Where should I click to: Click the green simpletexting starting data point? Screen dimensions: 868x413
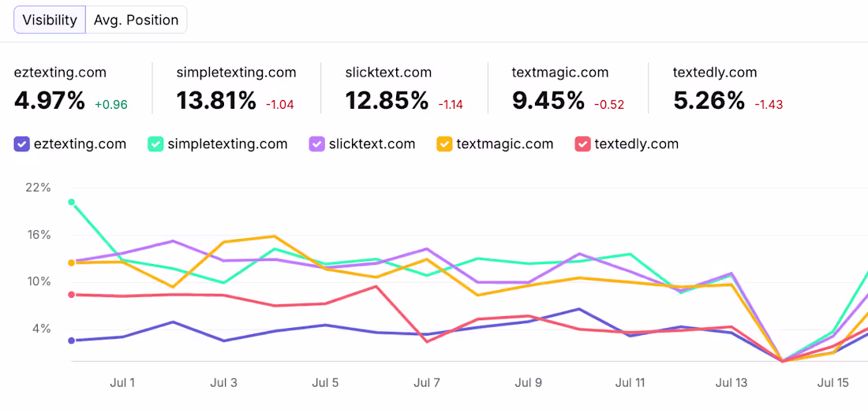[71, 203]
